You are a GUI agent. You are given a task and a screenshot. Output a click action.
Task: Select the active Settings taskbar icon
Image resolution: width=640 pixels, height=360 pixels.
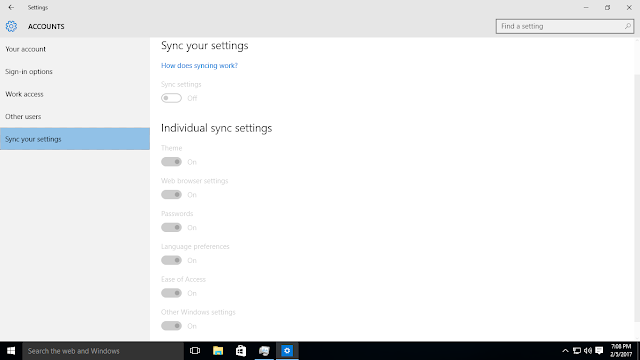287,351
